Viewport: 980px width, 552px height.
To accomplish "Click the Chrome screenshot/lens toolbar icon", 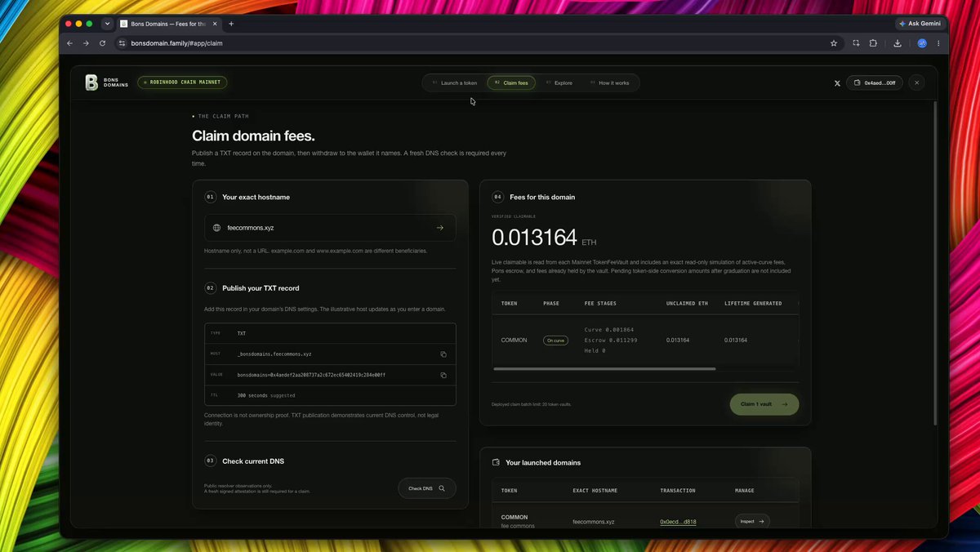I will click(x=856, y=43).
